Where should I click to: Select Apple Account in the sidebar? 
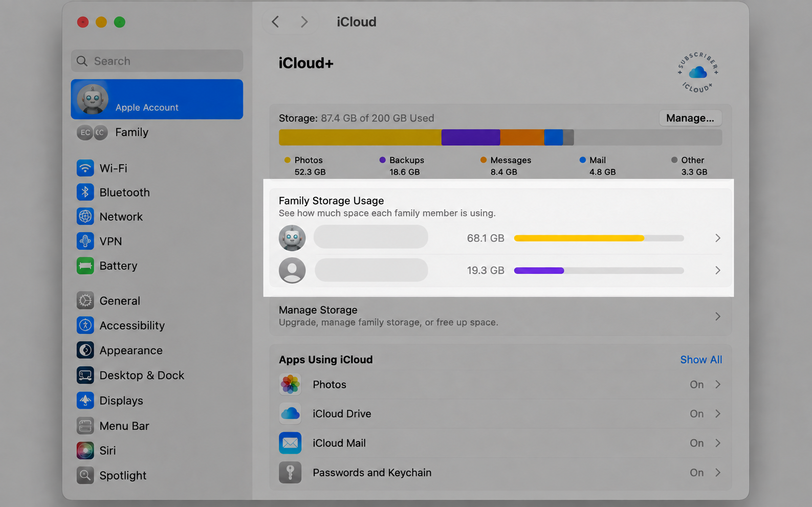pyautogui.click(x=157, y=99)
